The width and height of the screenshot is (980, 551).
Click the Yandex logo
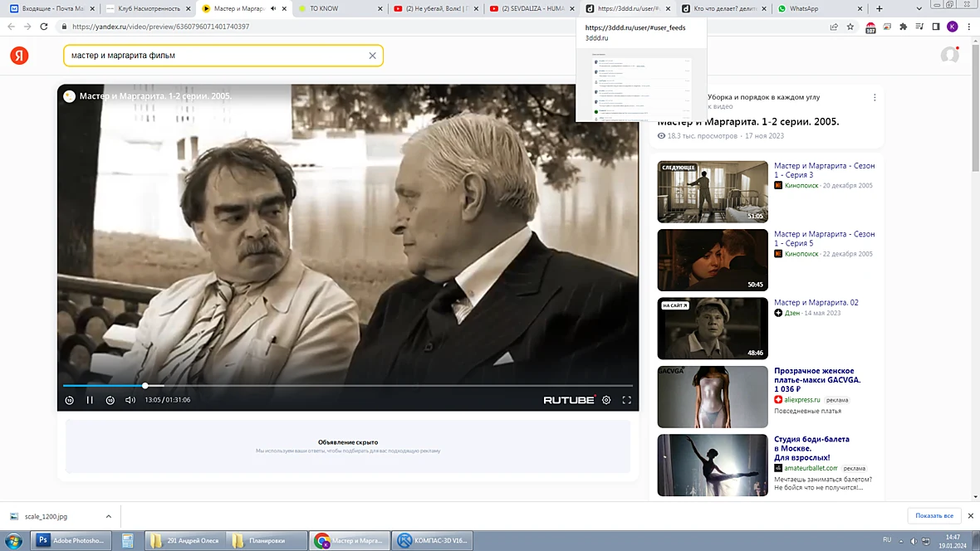pos(19,56)
